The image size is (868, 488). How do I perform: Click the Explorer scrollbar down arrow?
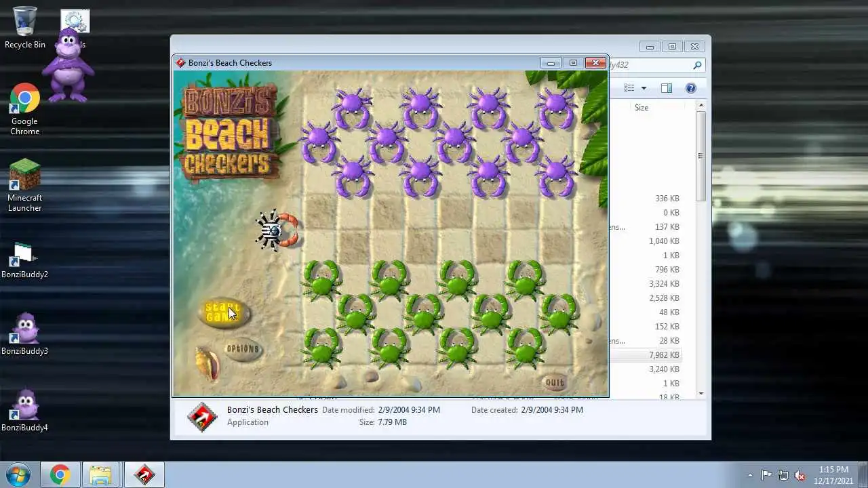coord(701,393)
